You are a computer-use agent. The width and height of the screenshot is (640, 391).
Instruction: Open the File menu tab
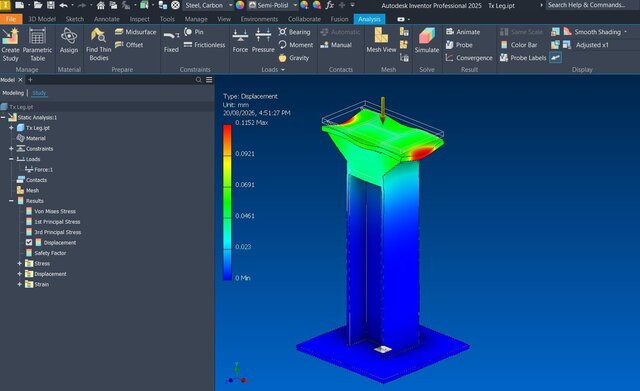point(11,19)
